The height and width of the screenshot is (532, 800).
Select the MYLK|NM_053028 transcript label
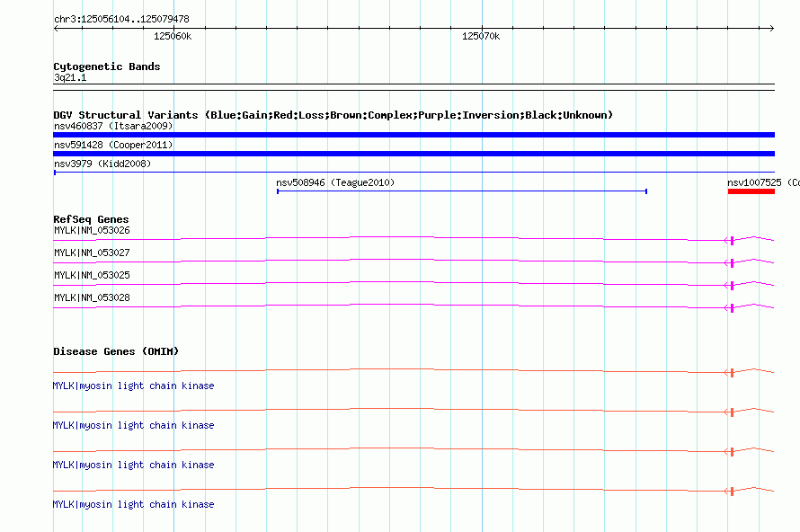point(92,297)
